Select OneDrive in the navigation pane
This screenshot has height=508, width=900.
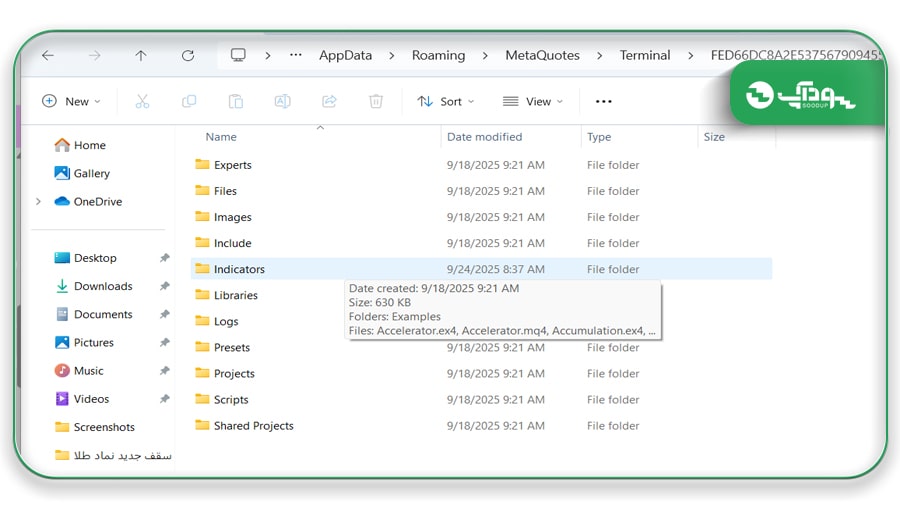(x=88, y=201)
